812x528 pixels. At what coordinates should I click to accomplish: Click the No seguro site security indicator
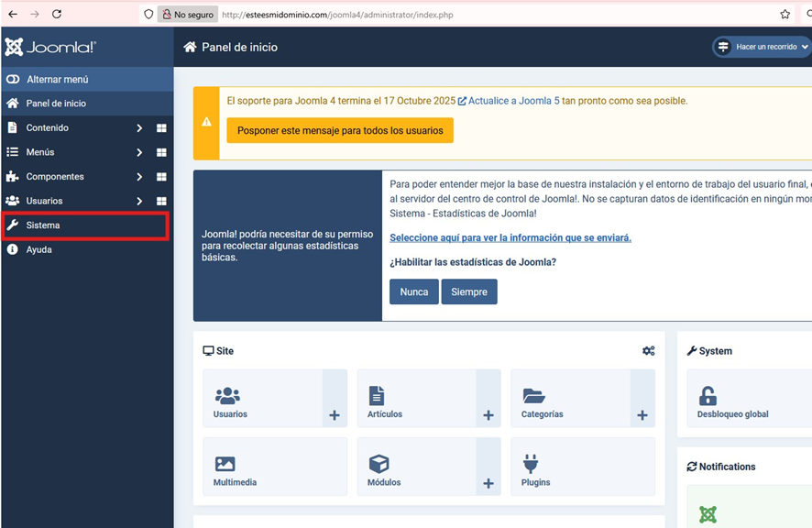[188, 15]
